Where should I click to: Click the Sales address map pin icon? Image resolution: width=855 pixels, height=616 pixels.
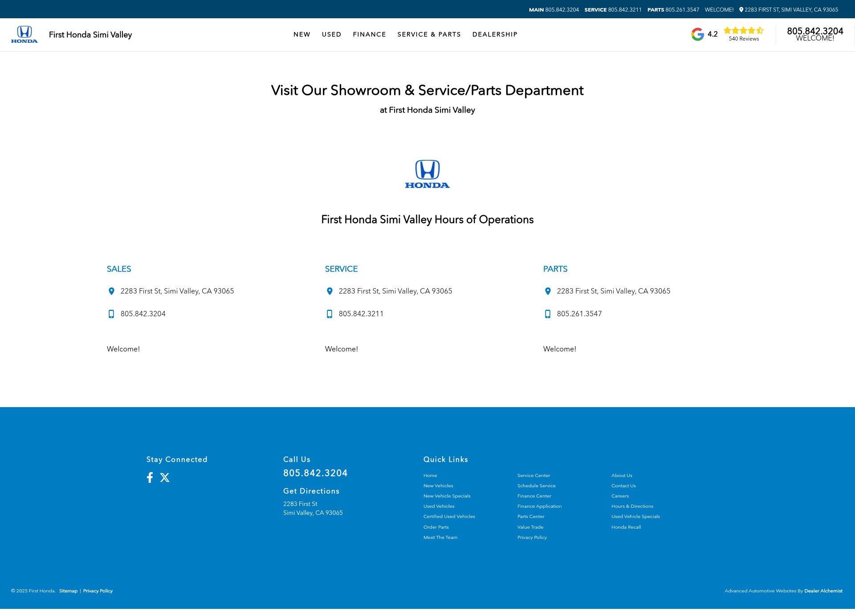point(111,291)
